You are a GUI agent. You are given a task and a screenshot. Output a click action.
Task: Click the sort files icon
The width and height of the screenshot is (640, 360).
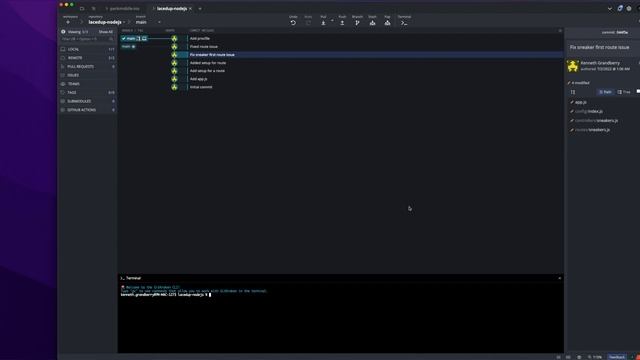[573, 92]
